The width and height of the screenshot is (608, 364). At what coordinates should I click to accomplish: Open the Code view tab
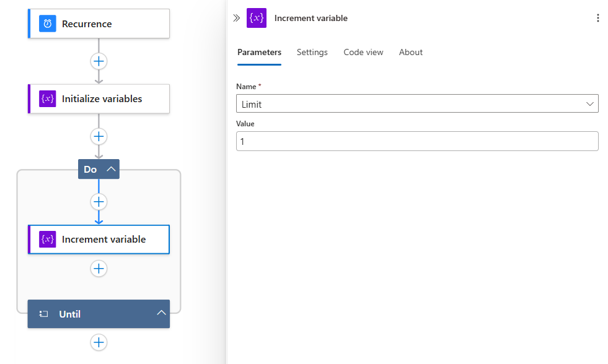coord(363,52)
